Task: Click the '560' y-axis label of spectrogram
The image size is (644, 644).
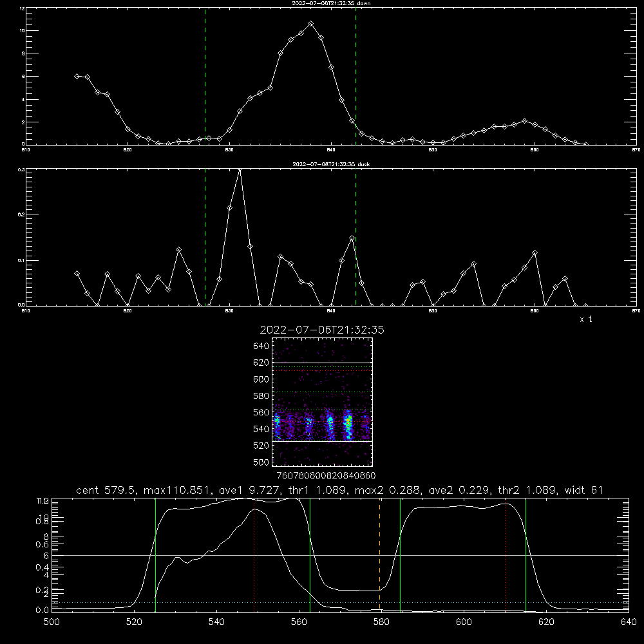Action: pos(261,412)
